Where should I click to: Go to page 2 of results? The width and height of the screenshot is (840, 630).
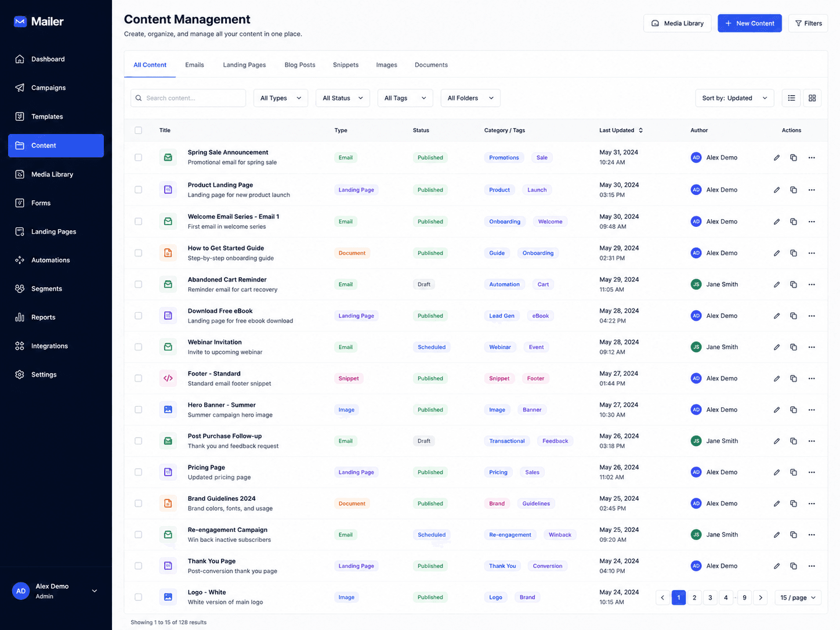pyautogui.click(x=694, y=598)
